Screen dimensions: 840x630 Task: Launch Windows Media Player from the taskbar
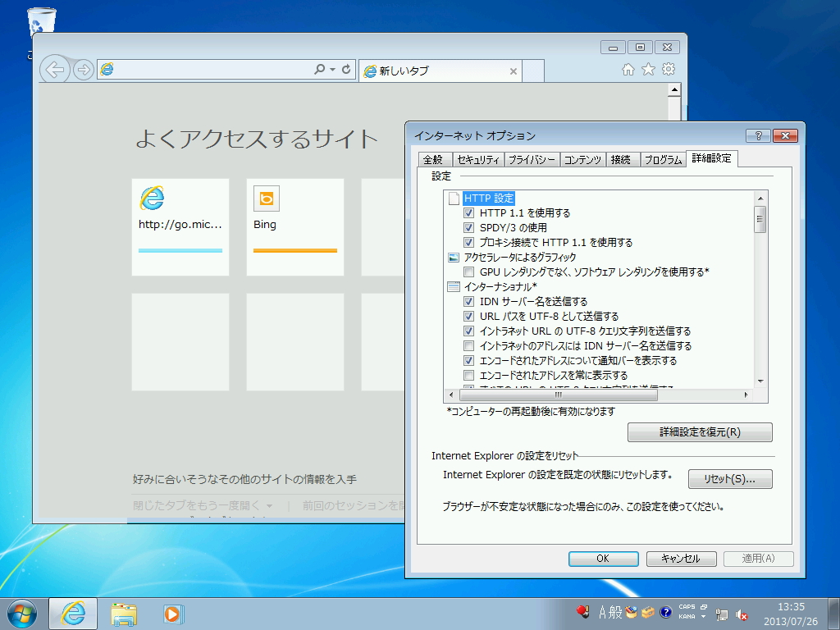coord(172,614)
